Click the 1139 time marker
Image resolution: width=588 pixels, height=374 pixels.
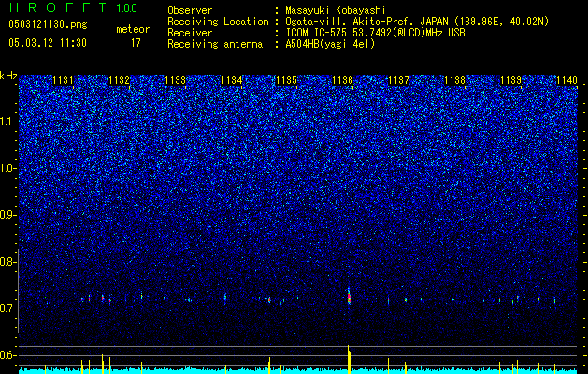pos(510,80)
